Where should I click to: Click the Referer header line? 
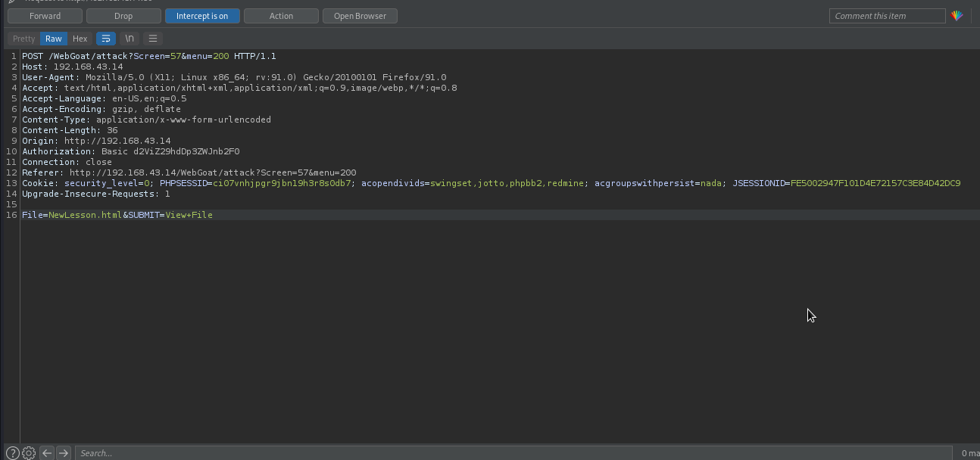click(189, 172)
